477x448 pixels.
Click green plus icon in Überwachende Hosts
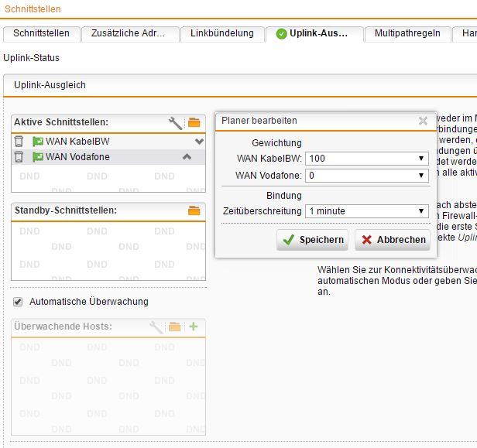coord(194,327)
